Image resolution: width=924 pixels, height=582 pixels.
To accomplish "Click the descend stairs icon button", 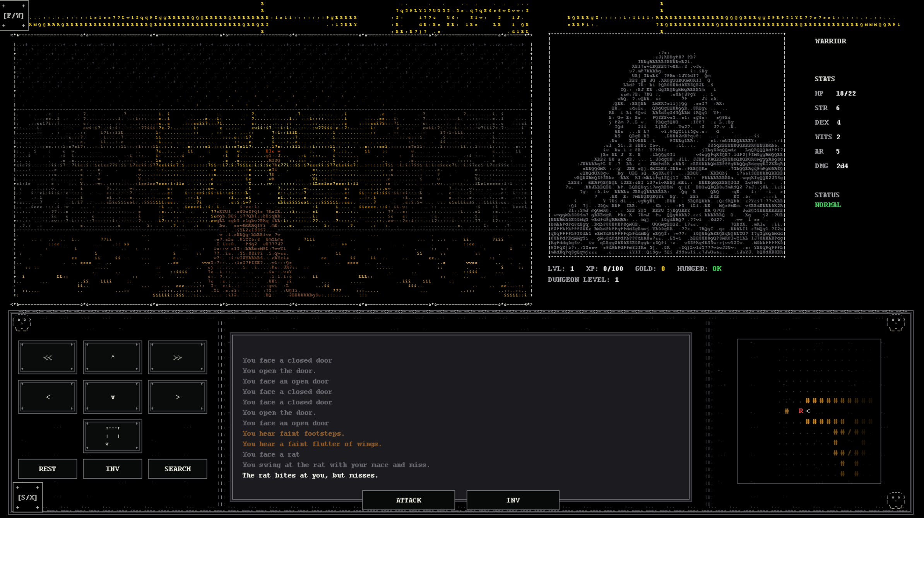I will pyautogui.click(x=112, y=436).
